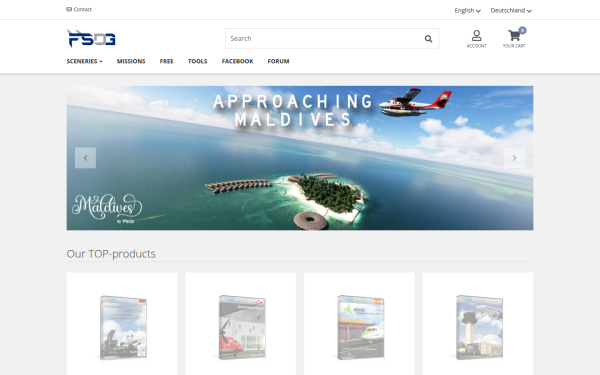Open product box with red helicopter

tap(242, 328)
